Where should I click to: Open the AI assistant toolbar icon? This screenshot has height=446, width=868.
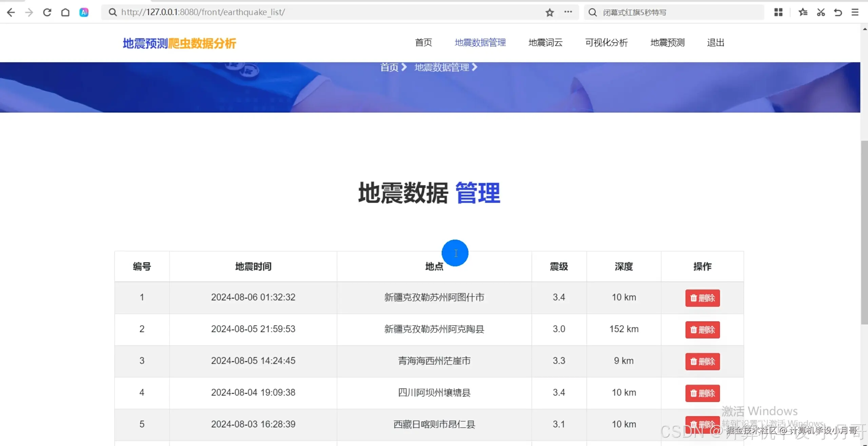point(84,12)
